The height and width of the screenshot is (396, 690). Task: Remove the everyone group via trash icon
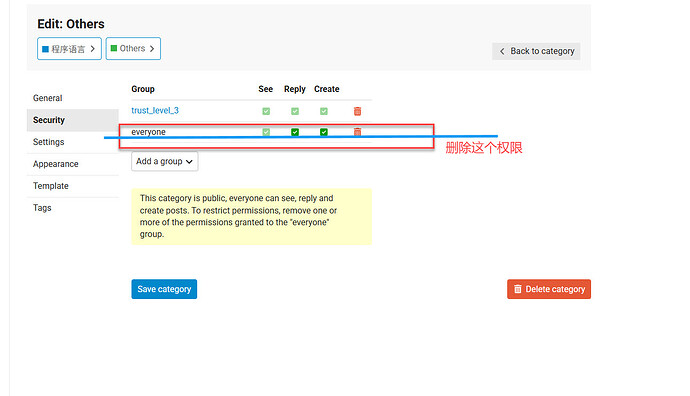pos(357,132)
